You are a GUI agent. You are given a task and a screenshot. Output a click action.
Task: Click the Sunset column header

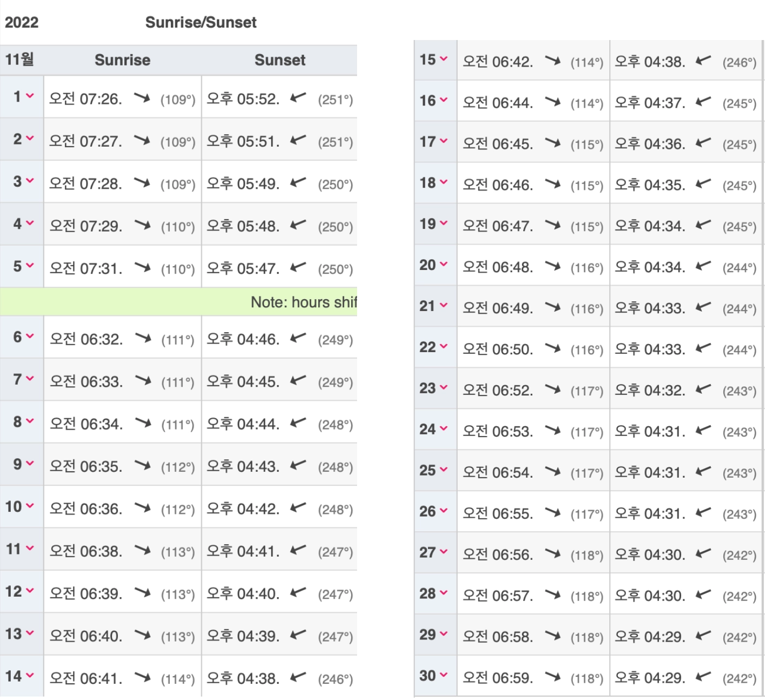(280, 60)
